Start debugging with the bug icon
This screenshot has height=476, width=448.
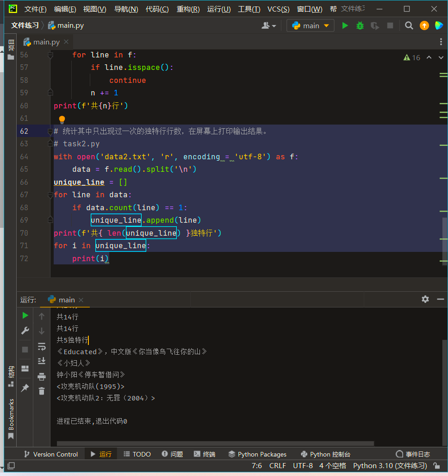pos(360,25)
